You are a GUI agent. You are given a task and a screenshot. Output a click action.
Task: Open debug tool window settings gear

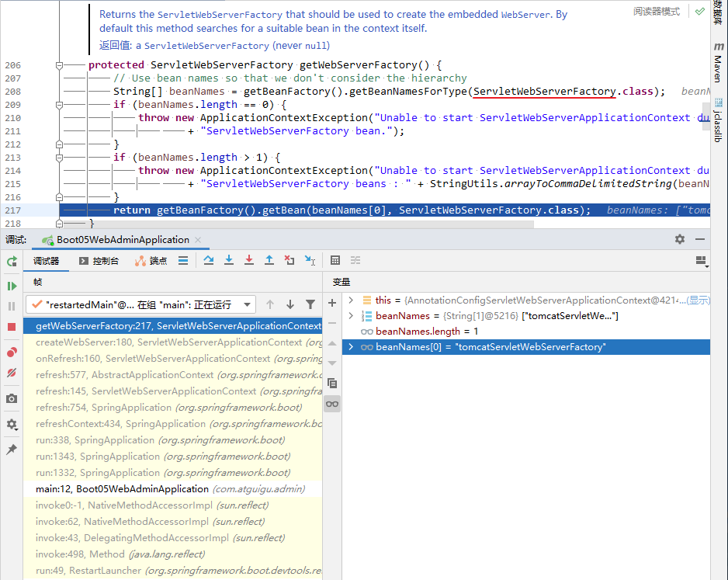[680, 239]
